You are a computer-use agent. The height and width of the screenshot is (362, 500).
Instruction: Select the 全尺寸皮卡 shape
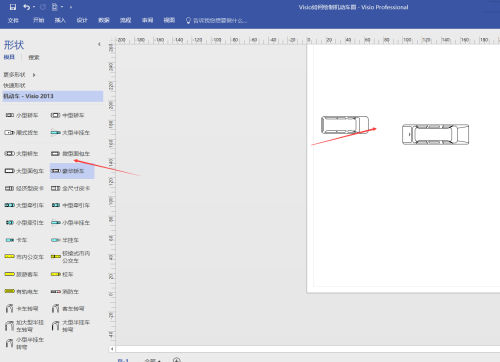pyautogui.click(x=71, y=188)
